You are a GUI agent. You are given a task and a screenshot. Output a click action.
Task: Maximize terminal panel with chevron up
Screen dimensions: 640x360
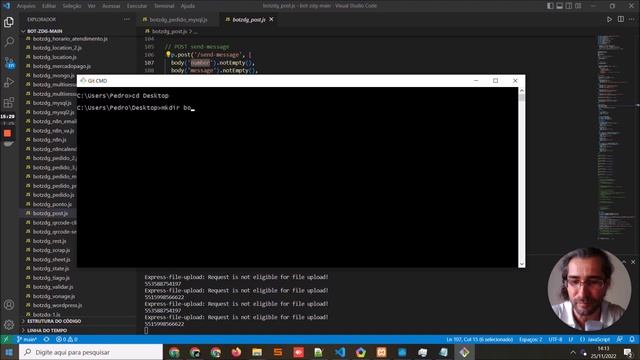pyautogui.click(x=624, y=262)
